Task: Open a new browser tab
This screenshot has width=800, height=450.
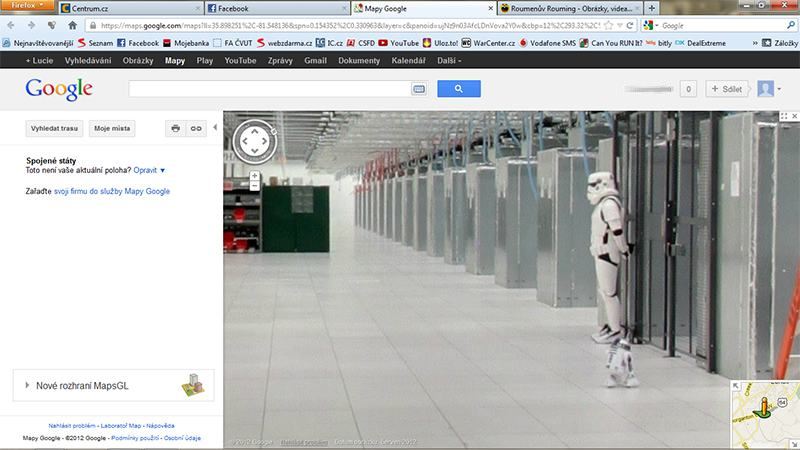Action: click(652, 8)
